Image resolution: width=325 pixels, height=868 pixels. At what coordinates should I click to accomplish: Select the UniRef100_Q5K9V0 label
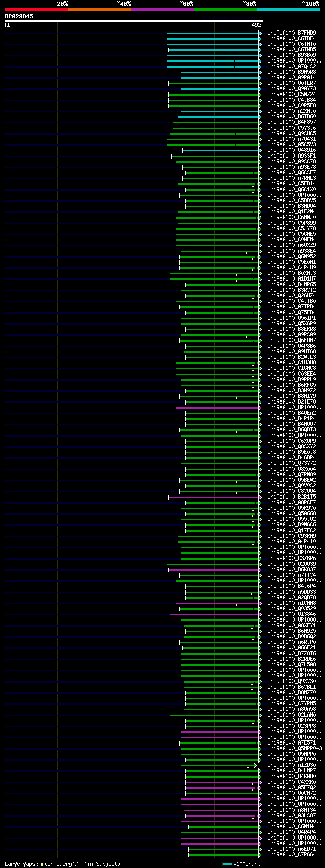pos(291,508)
